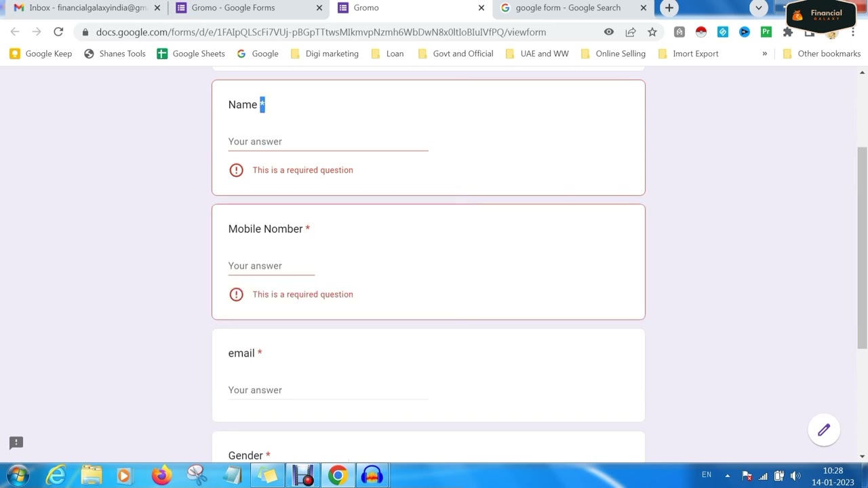Click the Name answer field
868x488 pixels.
[328, 142]
